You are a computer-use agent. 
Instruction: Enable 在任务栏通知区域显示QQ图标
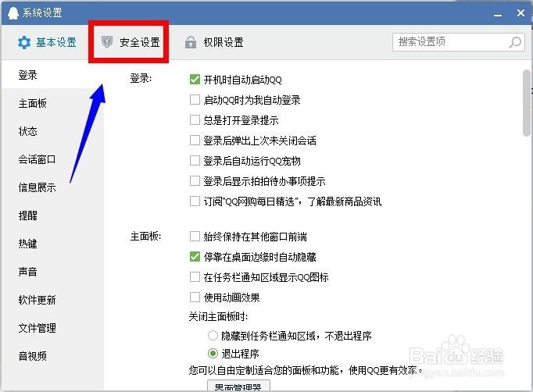coord(195,277)
